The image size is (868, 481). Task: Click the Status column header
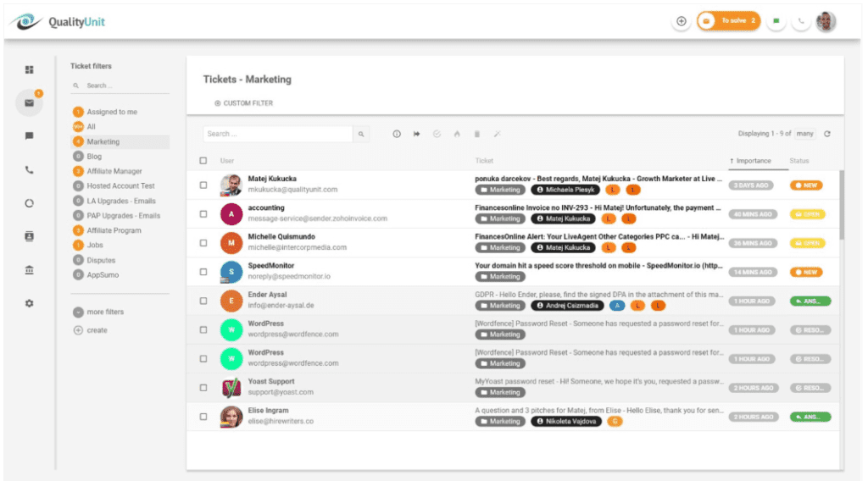pyautogui.click(x=798, y=161)
